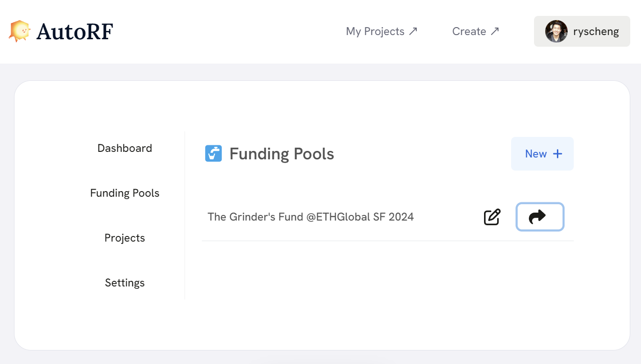The width and height of the screenshot is (641, 364).
Task: Click the arrow icon beside Create
Action: point(495,31)
